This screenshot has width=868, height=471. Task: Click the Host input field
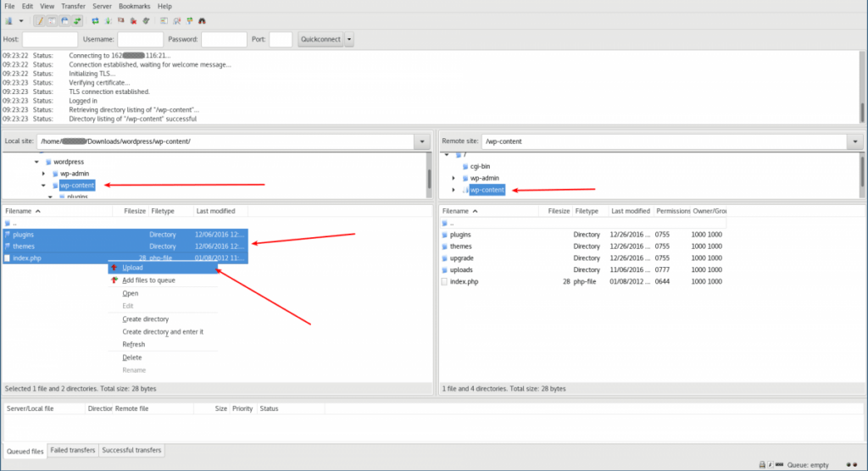[x=50, y=39]
